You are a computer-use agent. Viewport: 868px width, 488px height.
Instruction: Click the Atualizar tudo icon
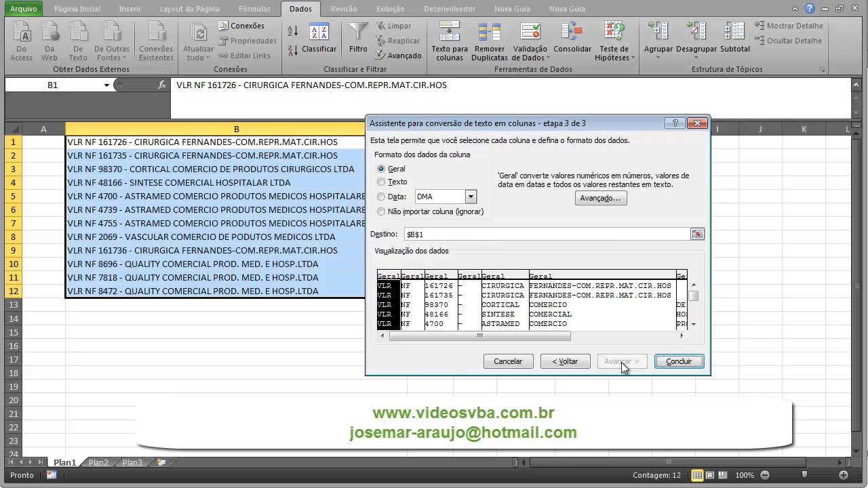[198, 42]
